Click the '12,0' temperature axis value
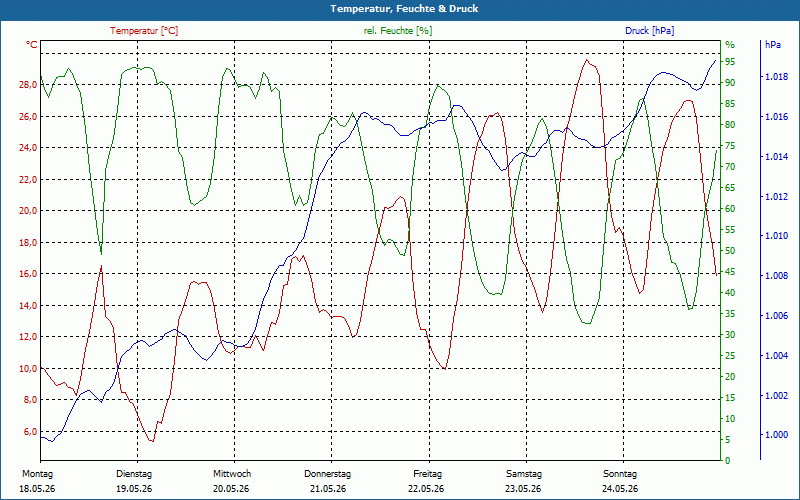Viewport: 800px width, 500px height. click(x=28, y=337)
